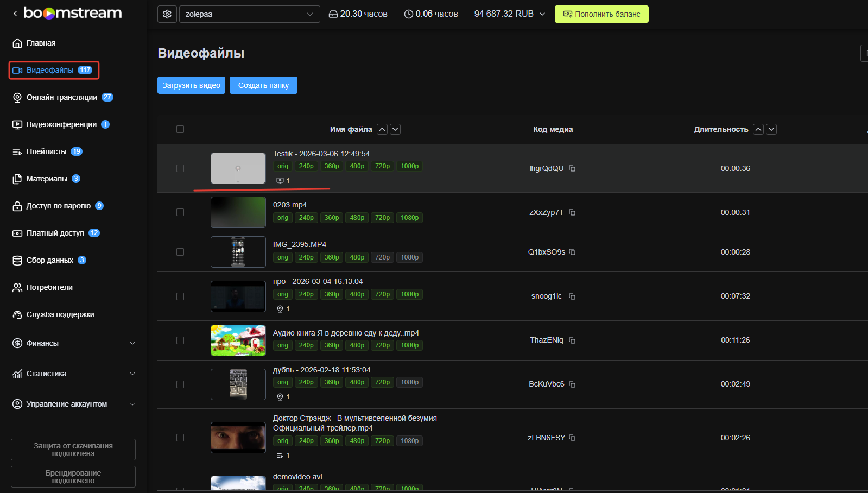Sort duration descending arrow
Image resolution: width=868 pixels, height=493 pixels.
[771, 129]
